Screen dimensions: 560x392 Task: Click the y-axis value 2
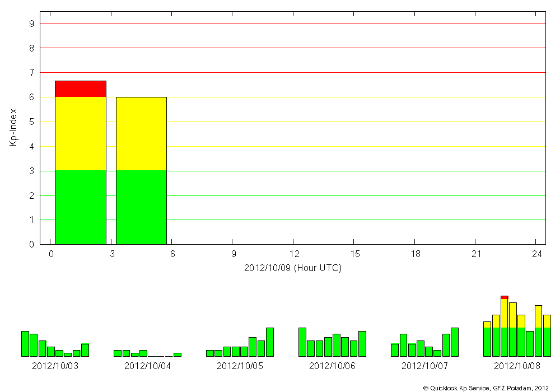(32, 195)
